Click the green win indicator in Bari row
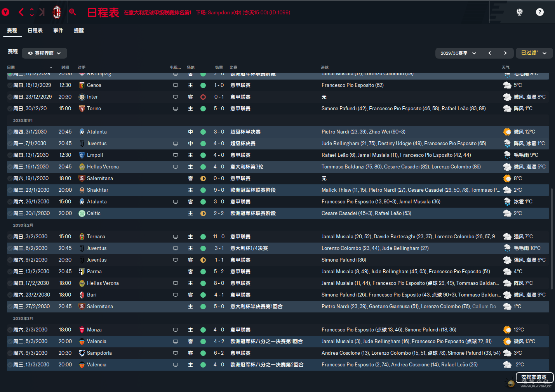This screenshot has width=555, height=392. [203, 295]
